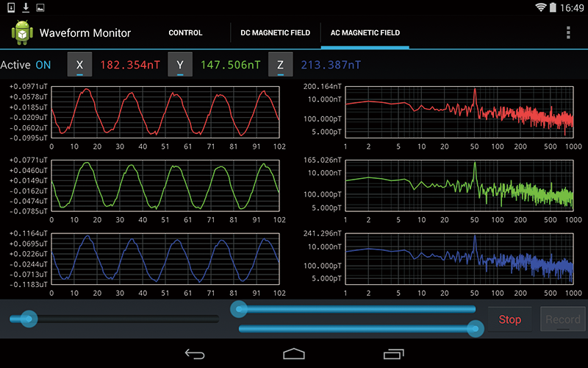Tap the 200.164nT spectrum peak label
Viewport: 588px width, 368px height.
(x=323, y=87)
